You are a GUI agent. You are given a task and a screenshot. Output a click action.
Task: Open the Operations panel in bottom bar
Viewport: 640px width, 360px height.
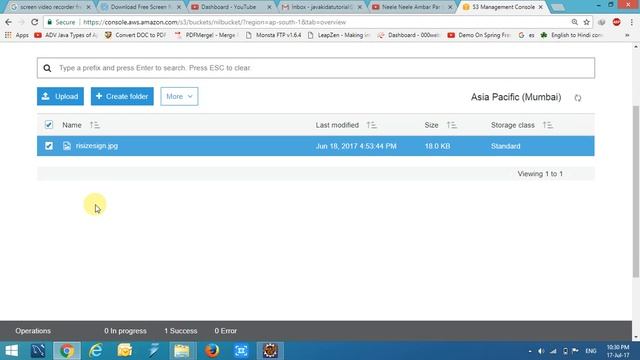click(33, 331)
